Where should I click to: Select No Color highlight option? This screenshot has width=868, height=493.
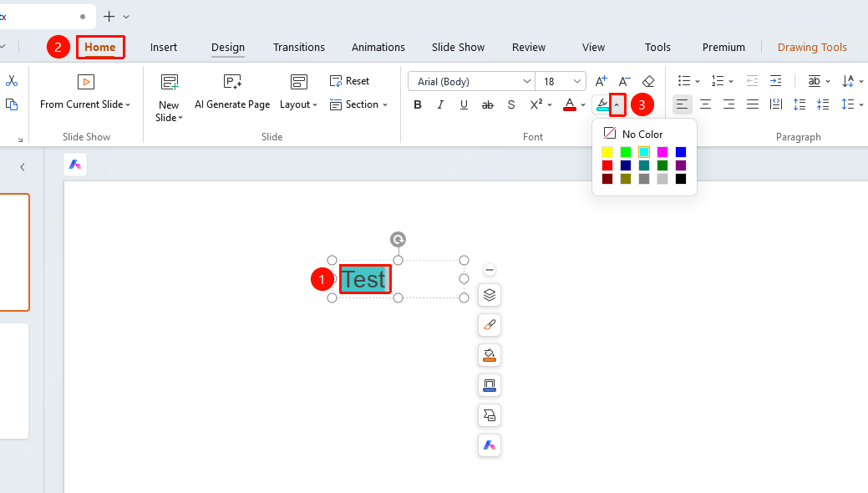click(633, 134)
